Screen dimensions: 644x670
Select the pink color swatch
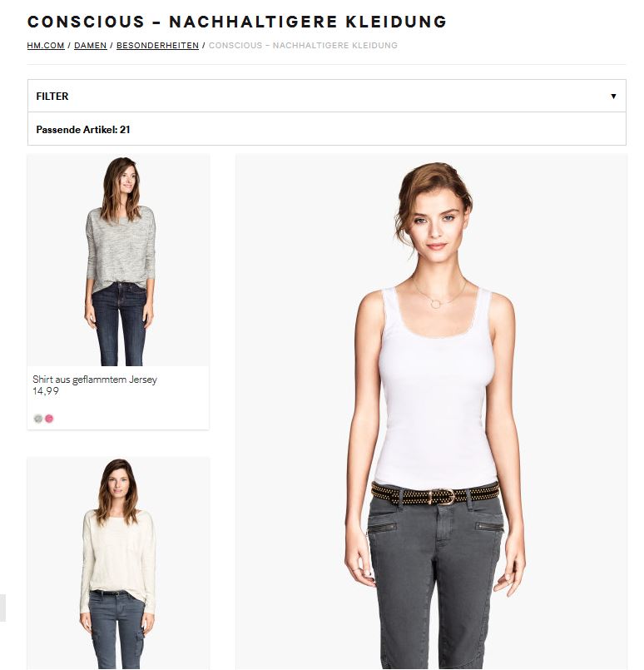point(49,419)
